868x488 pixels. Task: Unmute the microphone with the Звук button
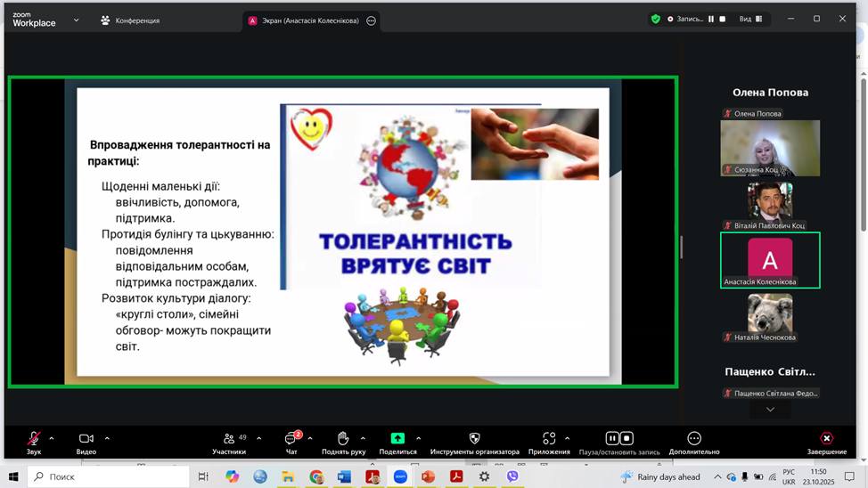click(x=33, y=439)
